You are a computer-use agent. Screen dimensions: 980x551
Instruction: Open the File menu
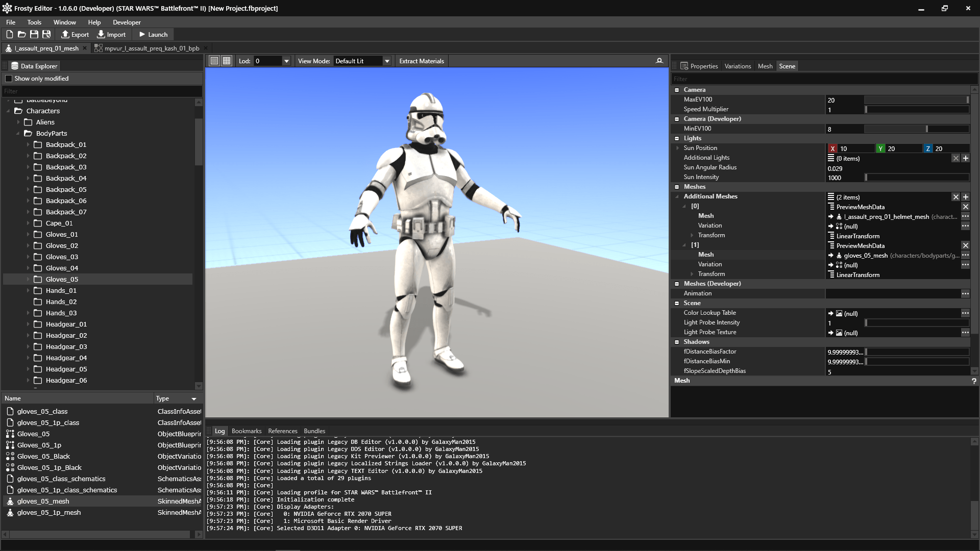click(x=11, y=22)
